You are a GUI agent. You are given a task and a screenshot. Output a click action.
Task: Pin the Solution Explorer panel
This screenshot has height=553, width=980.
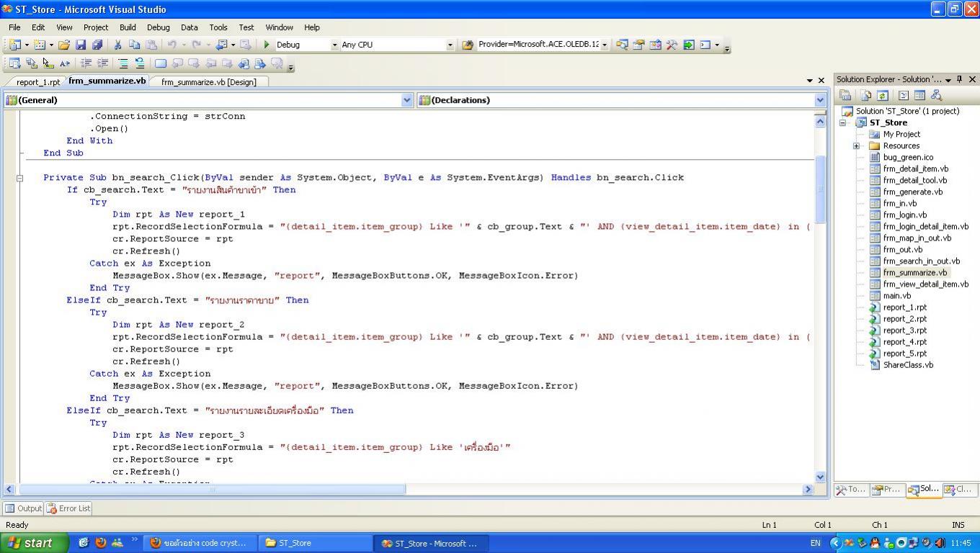pyautogui.click(x=960, y=79)
